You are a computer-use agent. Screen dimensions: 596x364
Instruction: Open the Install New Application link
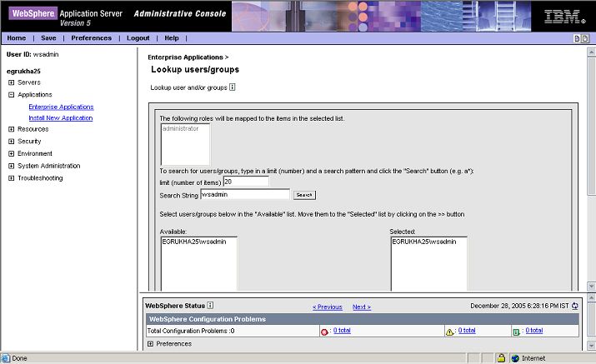[61, 118]
